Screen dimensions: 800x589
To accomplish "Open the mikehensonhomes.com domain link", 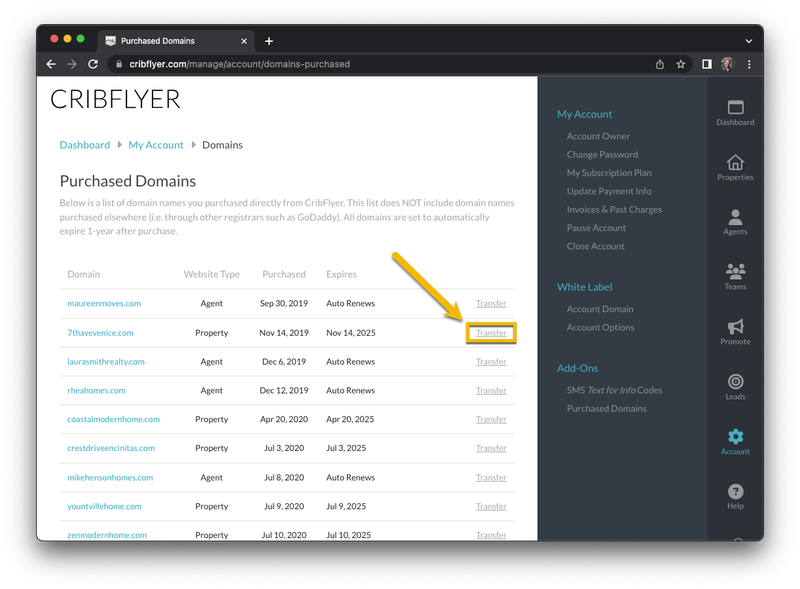I will [110, 478].
